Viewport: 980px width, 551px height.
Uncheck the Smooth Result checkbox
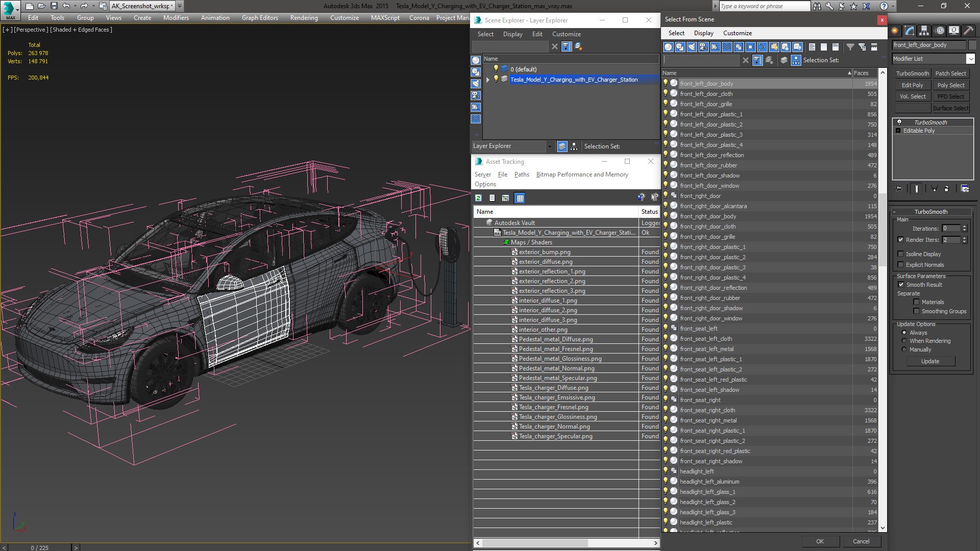(x=901, y=285)
